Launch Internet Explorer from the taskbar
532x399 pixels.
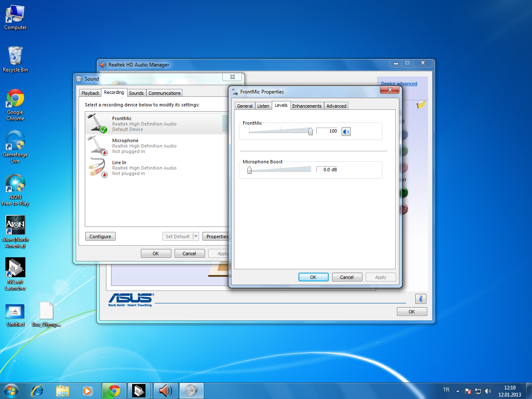click(37, 391)
